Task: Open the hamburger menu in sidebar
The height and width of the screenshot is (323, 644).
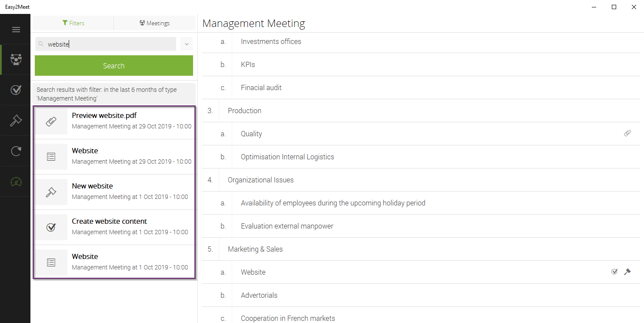Action: tap(16, 30)
